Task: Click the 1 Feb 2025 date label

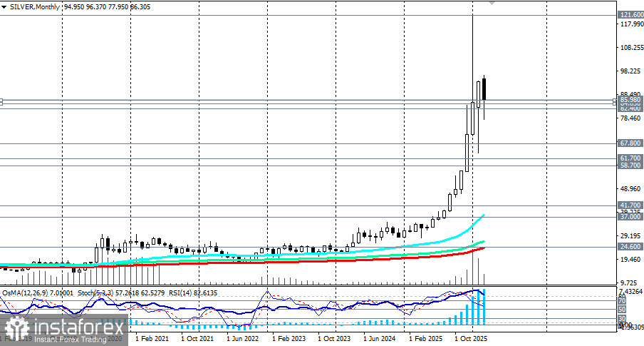Action: pyautogui.click(x=425, y=339)
